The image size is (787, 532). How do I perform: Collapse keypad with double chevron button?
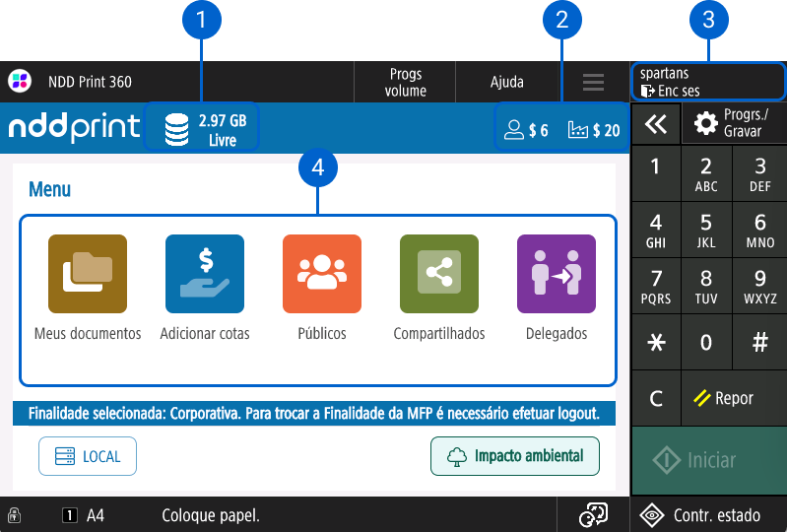click(x=655, y=124)
